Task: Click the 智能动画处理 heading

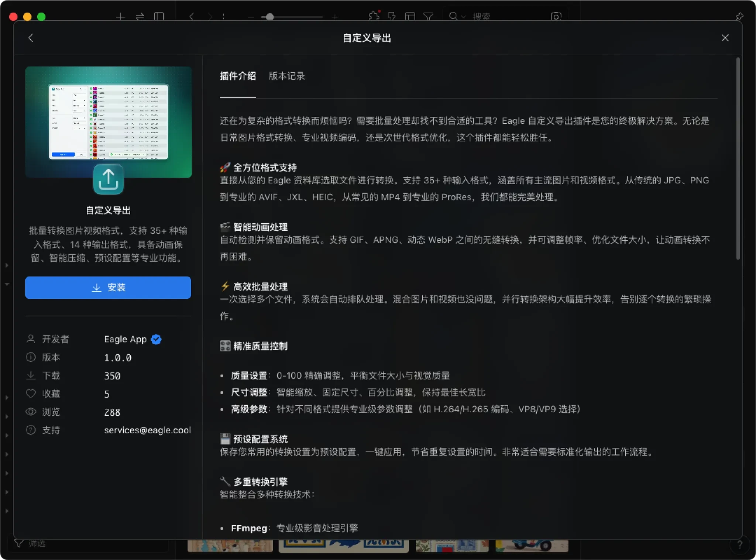Action: (260, 227)
